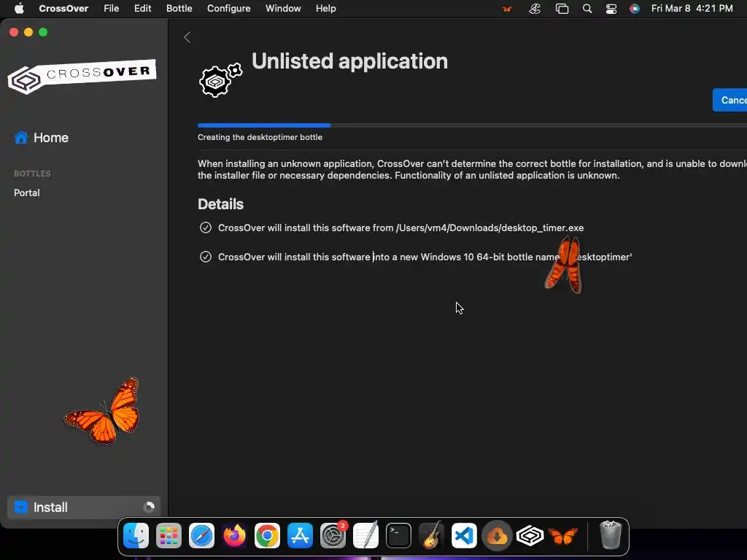Open the Edit menu

142,9
